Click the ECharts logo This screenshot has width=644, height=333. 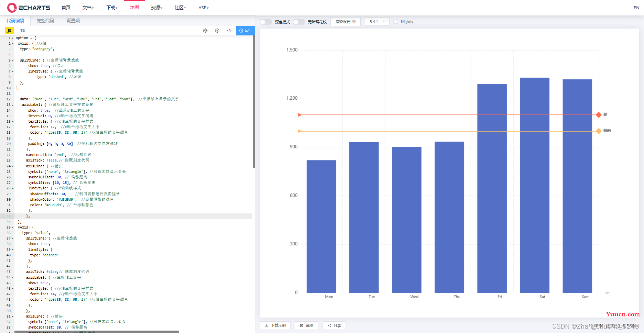[x=29, y=8]
